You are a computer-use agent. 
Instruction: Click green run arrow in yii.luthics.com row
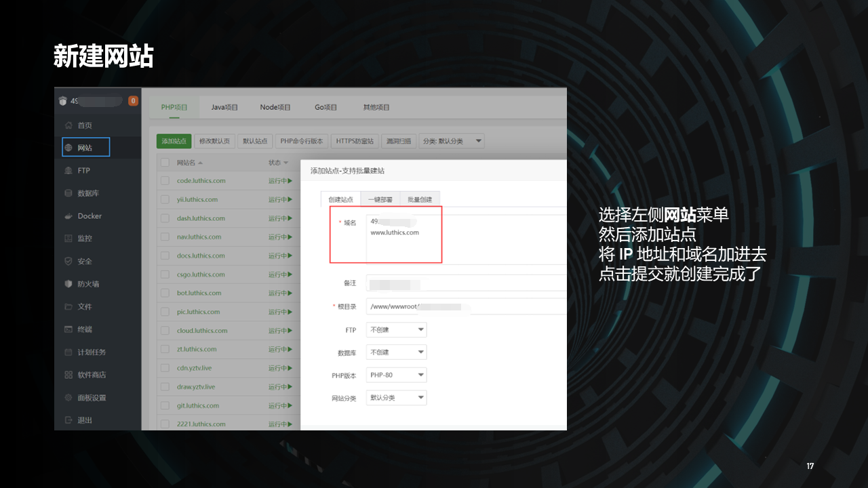tap(290, 200)
